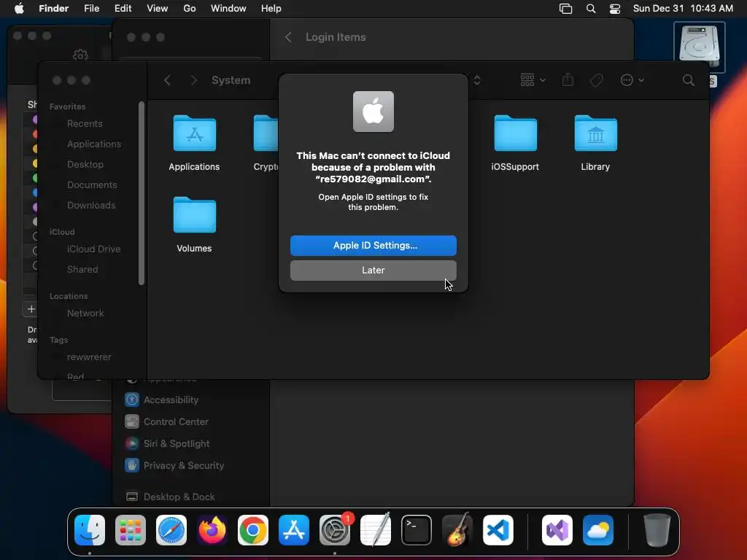This screenshot has width=747, height=560.
Task: Select Network under Locations
Action: (85, 314)
